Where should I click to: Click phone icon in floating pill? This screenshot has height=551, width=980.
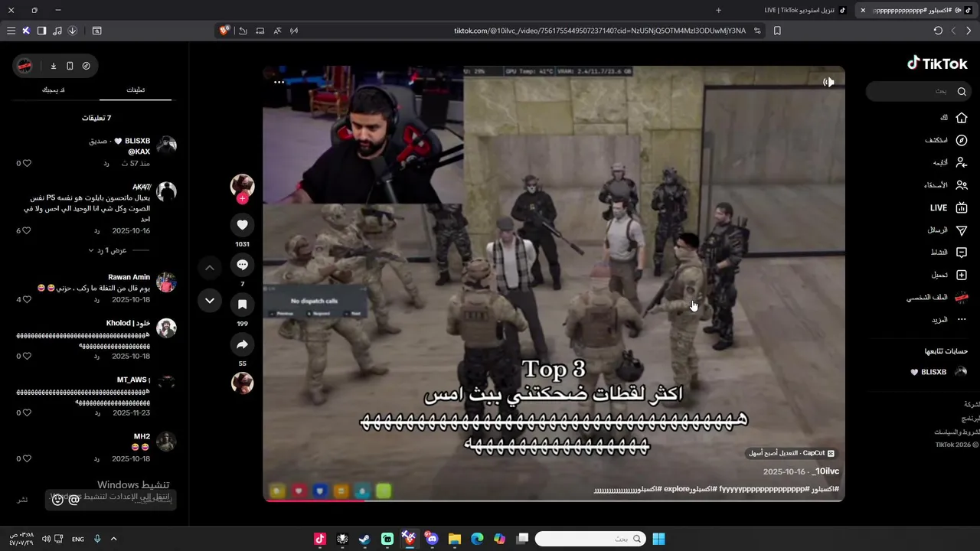tap(70, 66)
